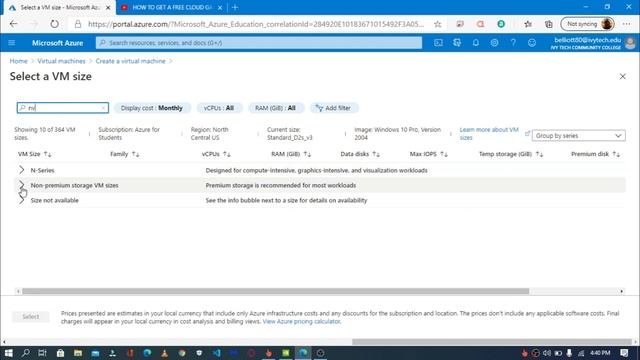Open Visual Studio Code from taskbar

[x=216, y=353]
